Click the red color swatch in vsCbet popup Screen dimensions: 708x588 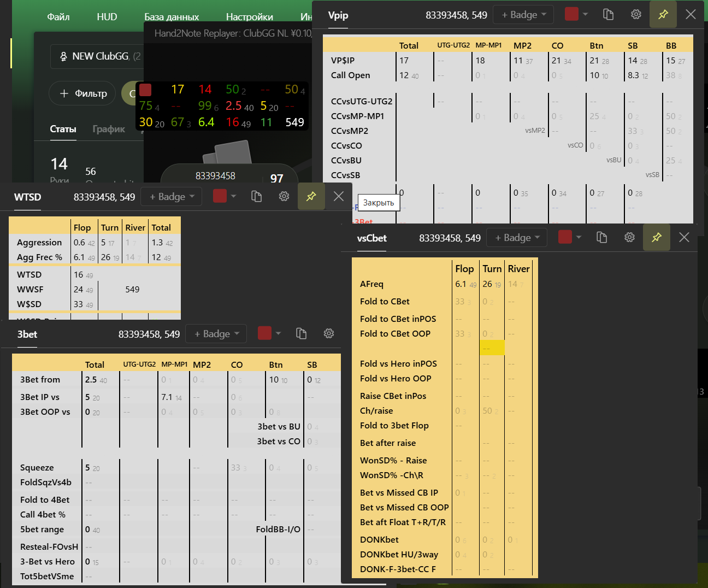tap(565, 237)
